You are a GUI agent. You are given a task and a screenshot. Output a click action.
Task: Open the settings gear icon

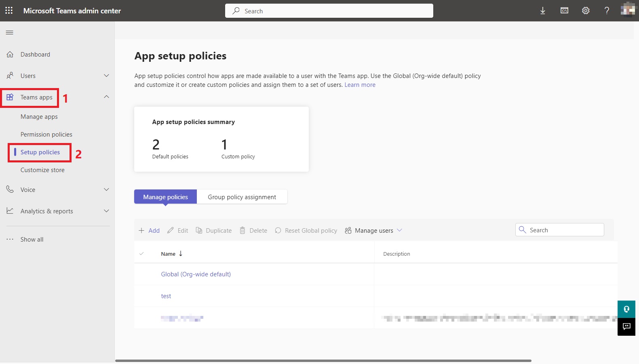(x=586, y=11)
